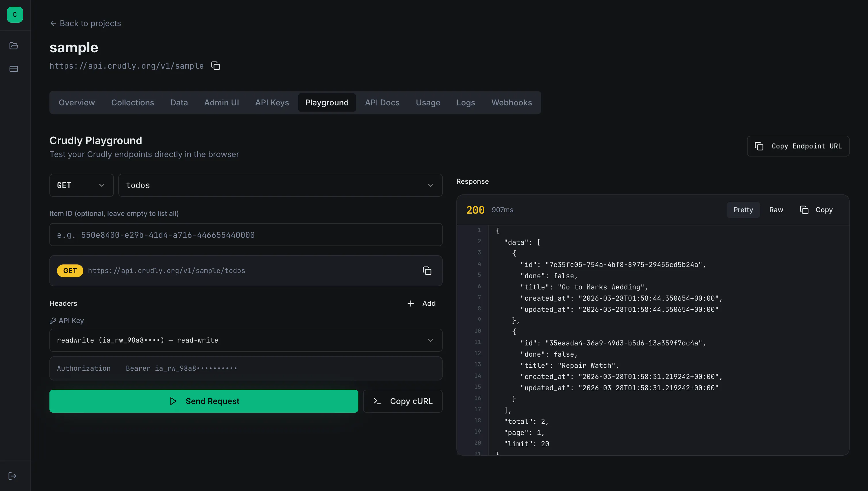The height and width of the screenshot is (491, 868).
Task: Click the 200 status code
Action: [475, 210]
